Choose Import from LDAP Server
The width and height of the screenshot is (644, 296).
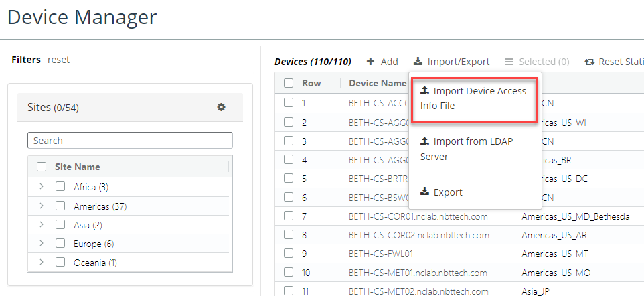click(x=467, y=149)
